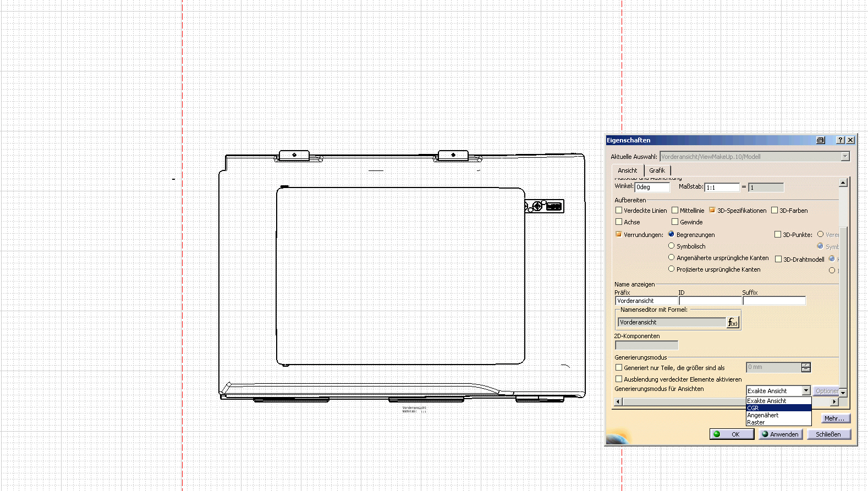Click the horizontal scrollbar left arrow

pyautogui.click(x=618, y=402)
